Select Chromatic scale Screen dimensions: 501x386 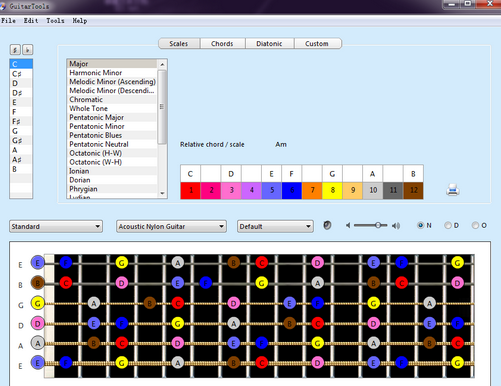(112, 99)
